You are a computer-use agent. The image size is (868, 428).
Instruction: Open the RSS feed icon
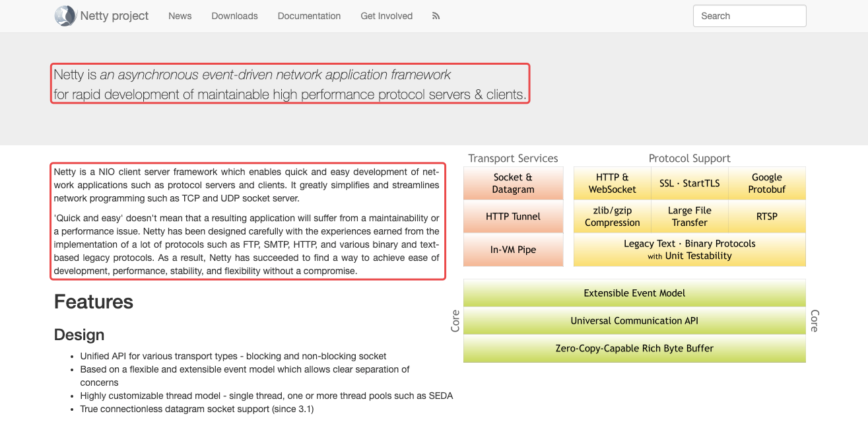[436, 16]
